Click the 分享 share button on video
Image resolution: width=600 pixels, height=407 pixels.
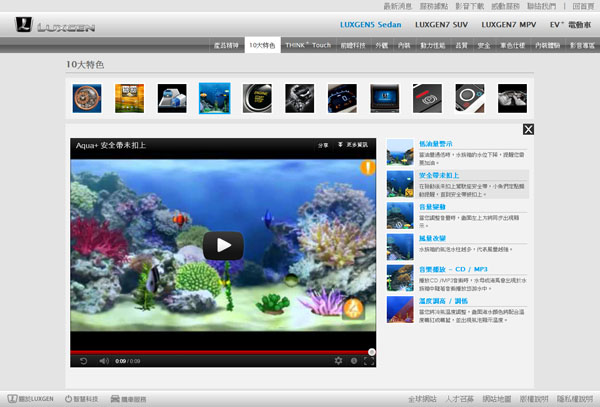tap(323, 145)
